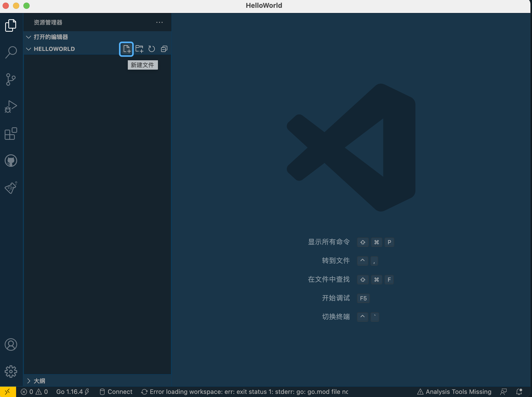532x397 pixels.
Task: Click the F5 key badge
Action: coord(363,298)
